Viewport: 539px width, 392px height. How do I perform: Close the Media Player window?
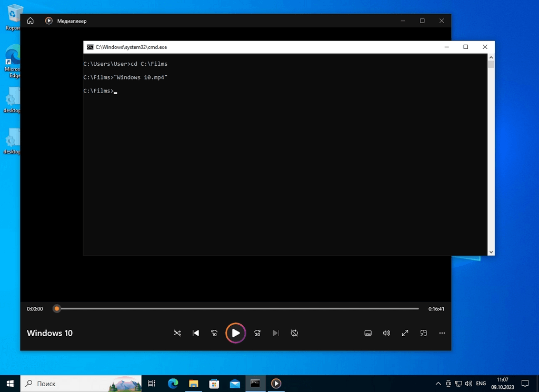(442, 21)
